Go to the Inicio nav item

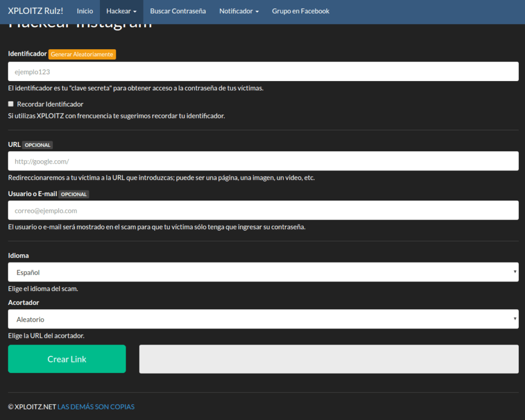point(85,11)
